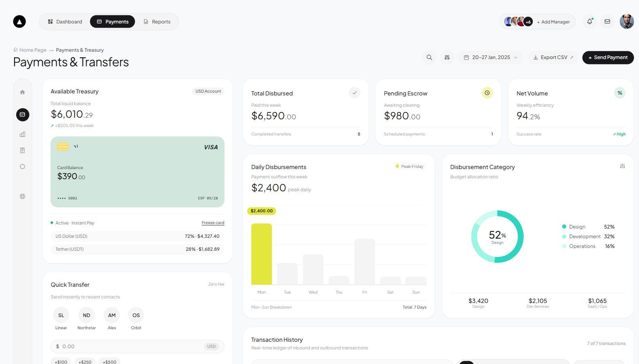Click clock icon in Pending Escrow
The height and width of the screenshot is (364, 639).
tap(487, 93)
